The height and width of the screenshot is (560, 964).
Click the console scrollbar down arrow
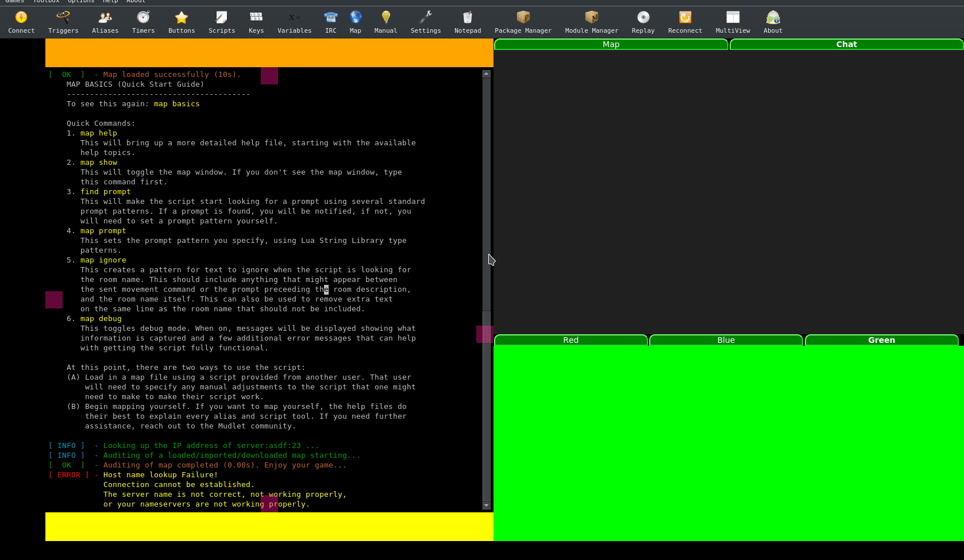tap(487, 506)
